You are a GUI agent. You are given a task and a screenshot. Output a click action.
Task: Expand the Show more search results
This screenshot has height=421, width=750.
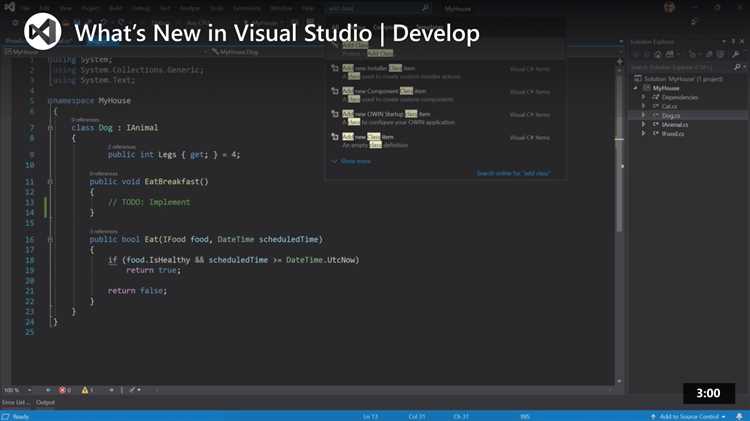pos(355,161)
